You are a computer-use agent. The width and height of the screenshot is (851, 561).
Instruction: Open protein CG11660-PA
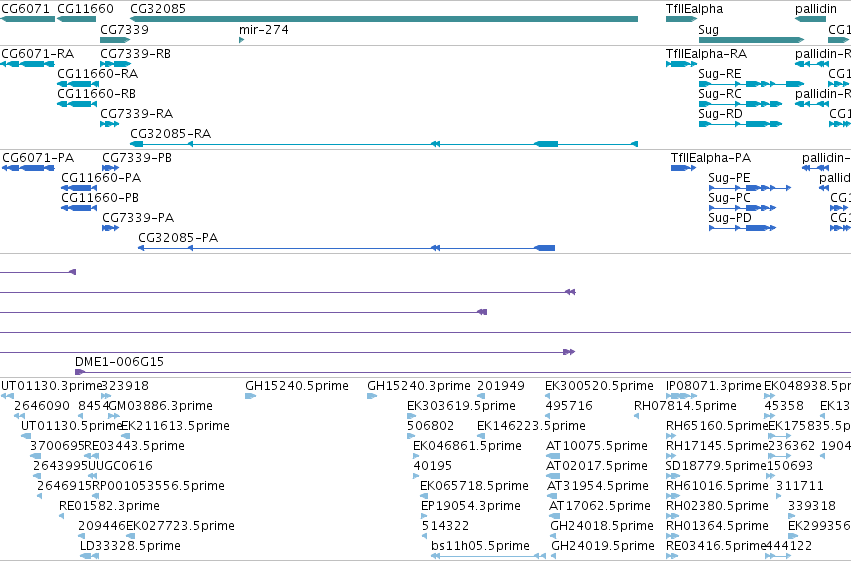click(101, 177)
